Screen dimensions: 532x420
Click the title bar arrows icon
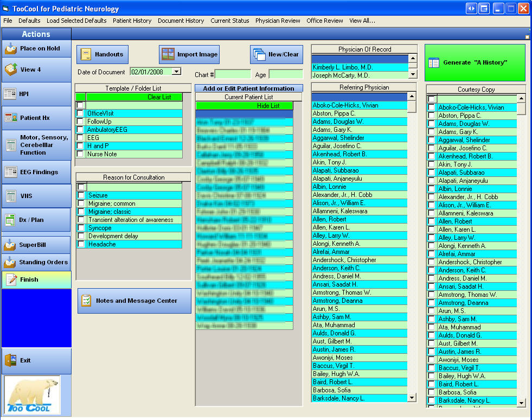[471, 9]
